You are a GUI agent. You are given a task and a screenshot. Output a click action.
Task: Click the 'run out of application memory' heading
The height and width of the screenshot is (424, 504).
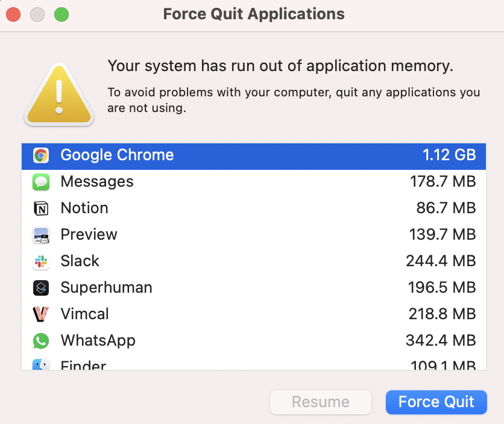pos(280,66)
